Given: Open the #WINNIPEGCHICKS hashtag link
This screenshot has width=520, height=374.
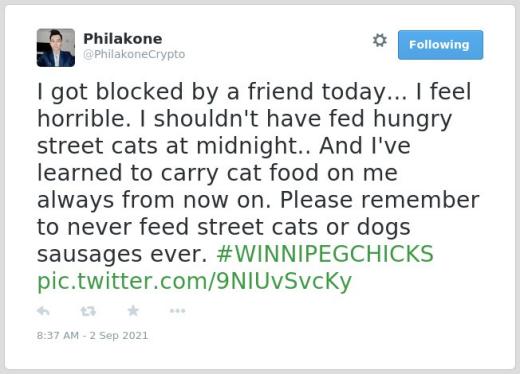Looking at the screenshot, I should 325,254.
